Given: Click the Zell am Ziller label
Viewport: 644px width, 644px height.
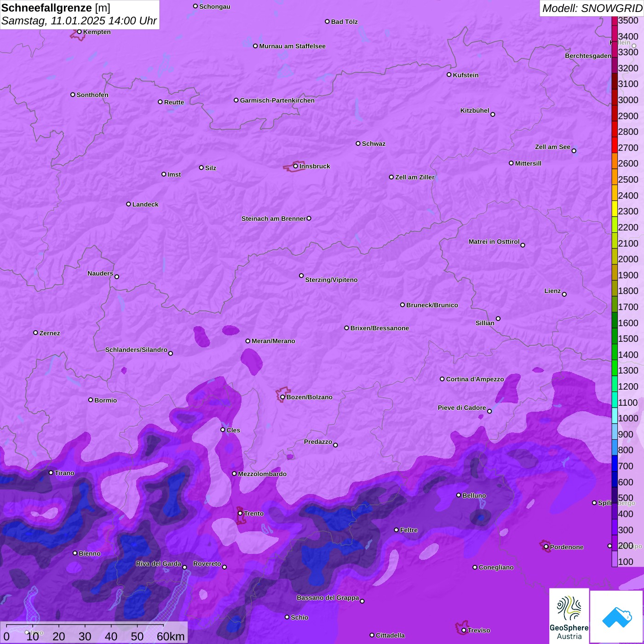Looking at the screenshot, I should pos(415,177).
